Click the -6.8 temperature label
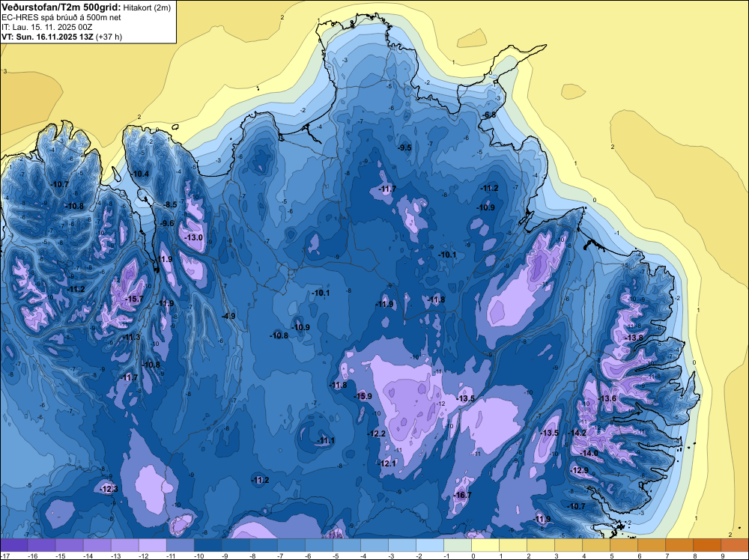Viewport: 749px width, 560px height. coord(488,115)
